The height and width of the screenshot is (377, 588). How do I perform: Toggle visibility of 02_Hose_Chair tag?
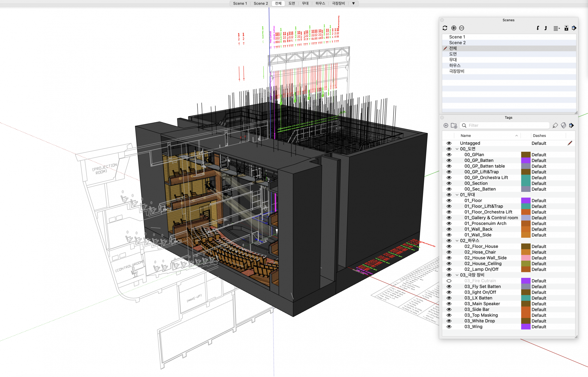pos(449,252)
